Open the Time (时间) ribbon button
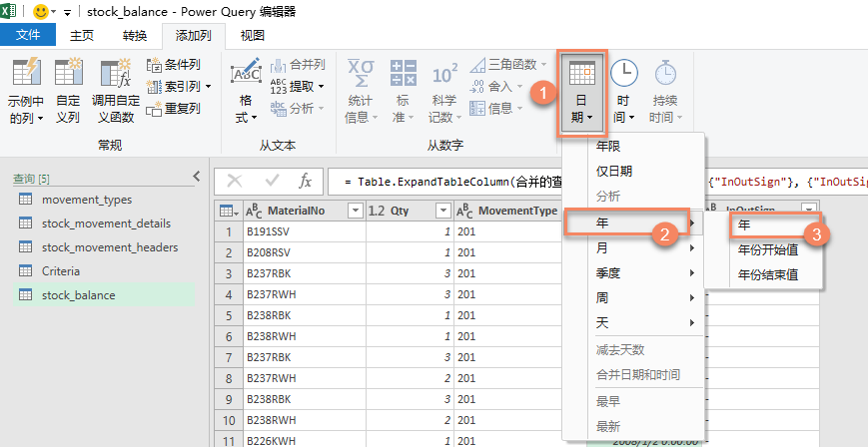This screenshot has width=868, height=447. click(624, 90)
